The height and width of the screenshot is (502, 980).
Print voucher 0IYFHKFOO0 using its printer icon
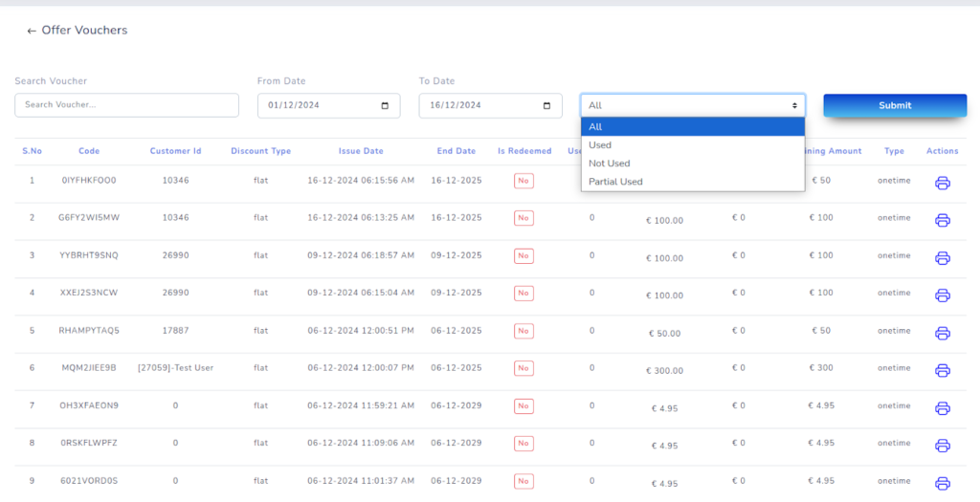(942, 183)
